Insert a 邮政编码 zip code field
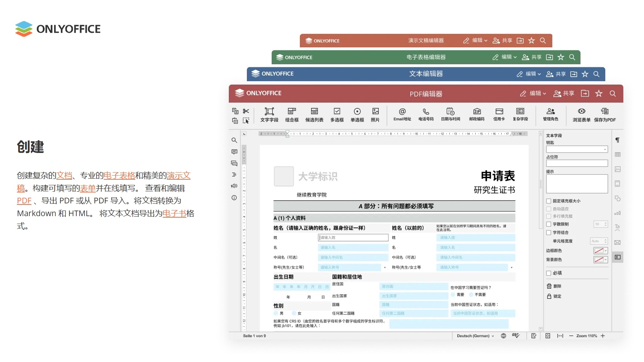This screenshot has width=644, height=362. coord(476,114)
